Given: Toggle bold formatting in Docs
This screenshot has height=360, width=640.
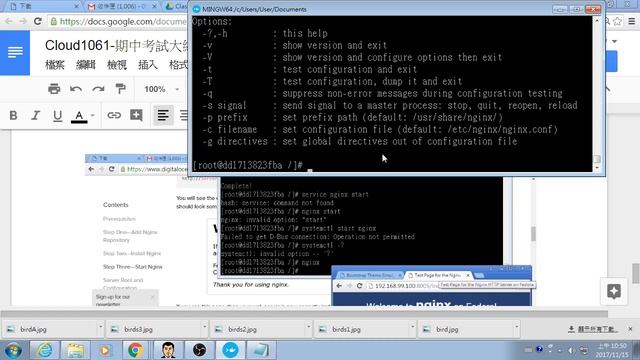Looking at the screenshot, I should pos(13,116).
